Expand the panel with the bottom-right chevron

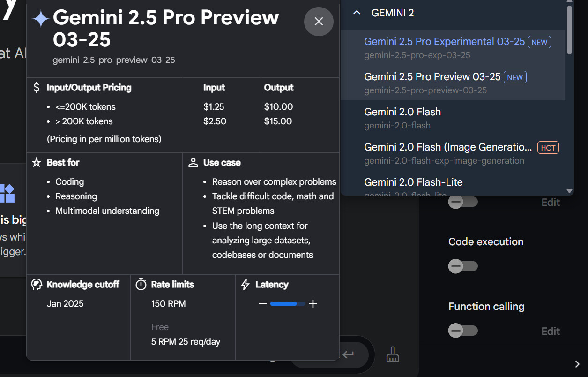pyautogui.click(x=577, y=364)
